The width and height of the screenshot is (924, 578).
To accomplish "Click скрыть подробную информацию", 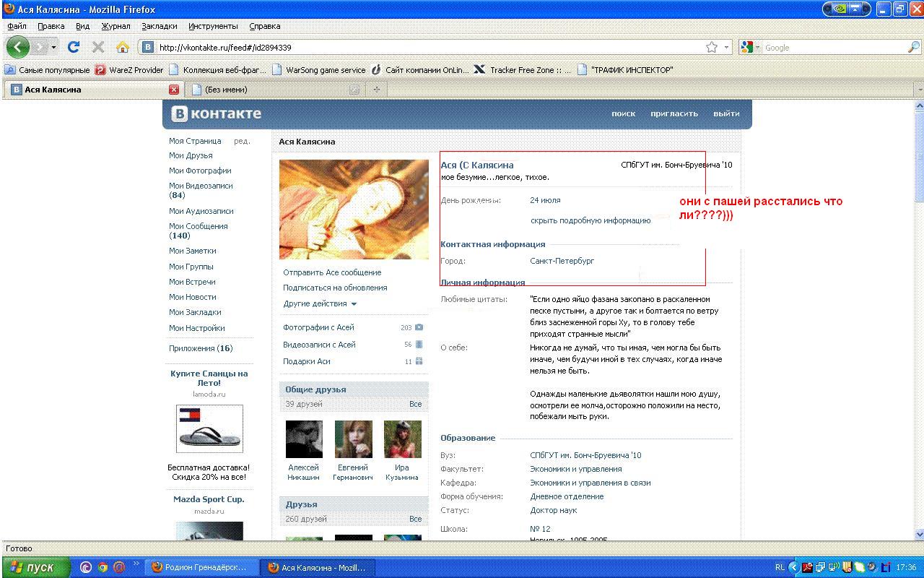I will (590, 220).
